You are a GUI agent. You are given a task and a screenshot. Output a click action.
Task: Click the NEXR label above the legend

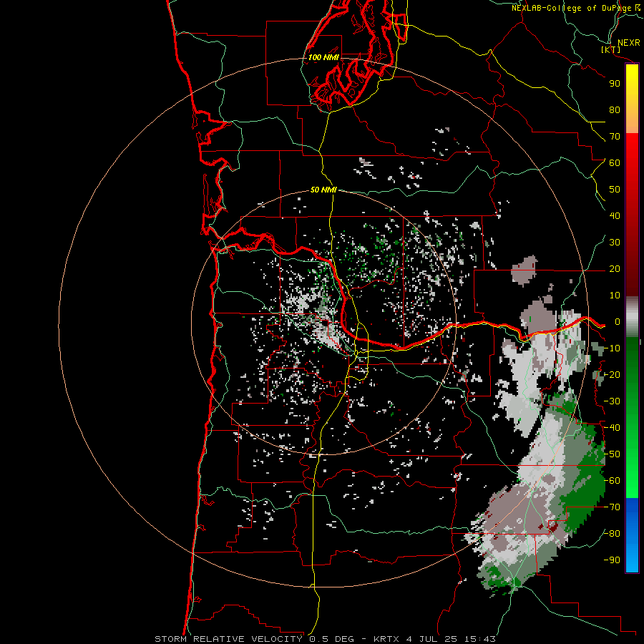tap(629, 43)
